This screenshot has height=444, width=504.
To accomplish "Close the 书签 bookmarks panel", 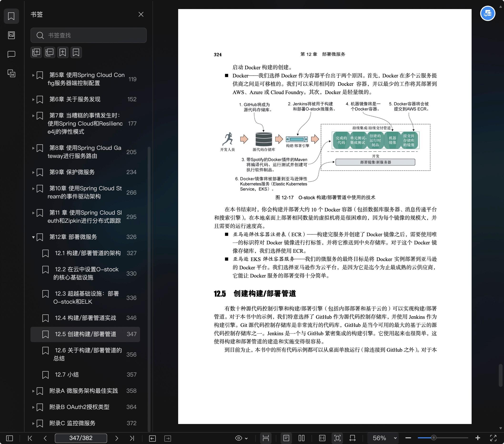I will tap(141, 14).
